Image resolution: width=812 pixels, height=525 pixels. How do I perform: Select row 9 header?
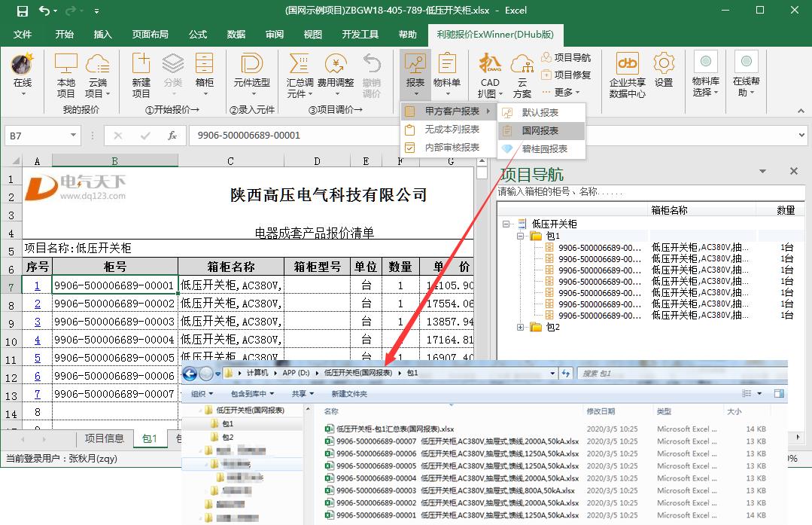pyautogui.click(x=11, y=323)
